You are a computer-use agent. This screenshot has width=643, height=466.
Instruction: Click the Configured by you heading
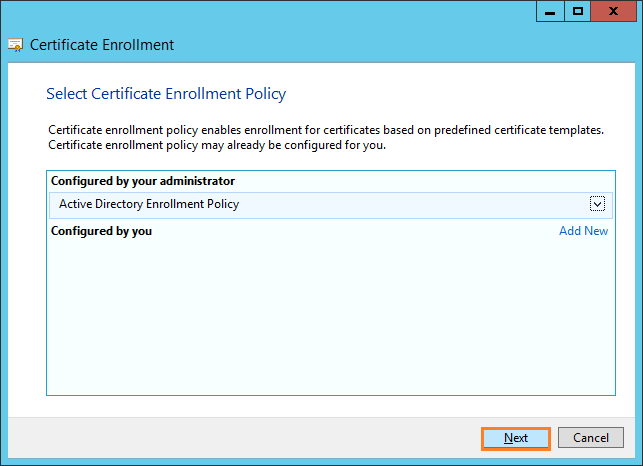pos(101,231)
